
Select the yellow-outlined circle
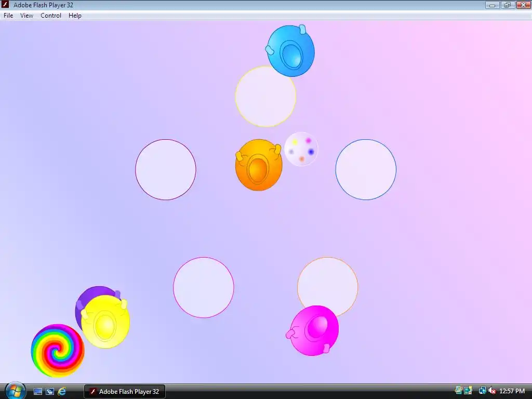tap(265, 96)
